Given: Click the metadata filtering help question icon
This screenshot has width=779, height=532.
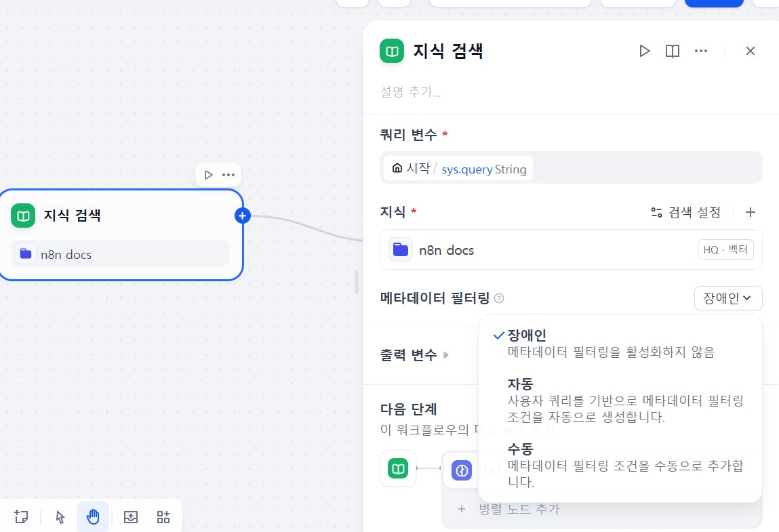Looking at the screenshot, I should [500, 298].
